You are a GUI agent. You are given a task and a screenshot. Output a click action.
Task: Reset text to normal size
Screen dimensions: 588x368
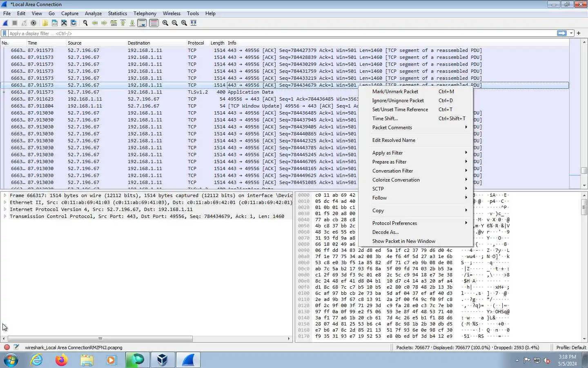tap(184, 23)
